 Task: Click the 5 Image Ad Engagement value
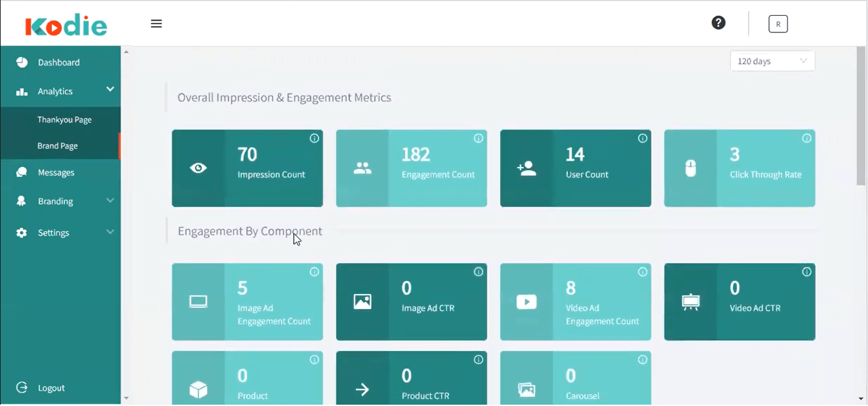click(243, 288)
